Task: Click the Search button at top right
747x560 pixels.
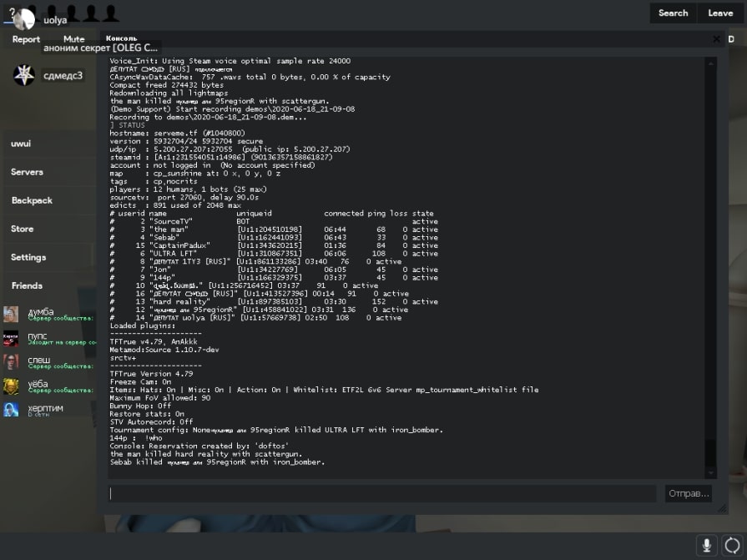Action: point(673,13)
